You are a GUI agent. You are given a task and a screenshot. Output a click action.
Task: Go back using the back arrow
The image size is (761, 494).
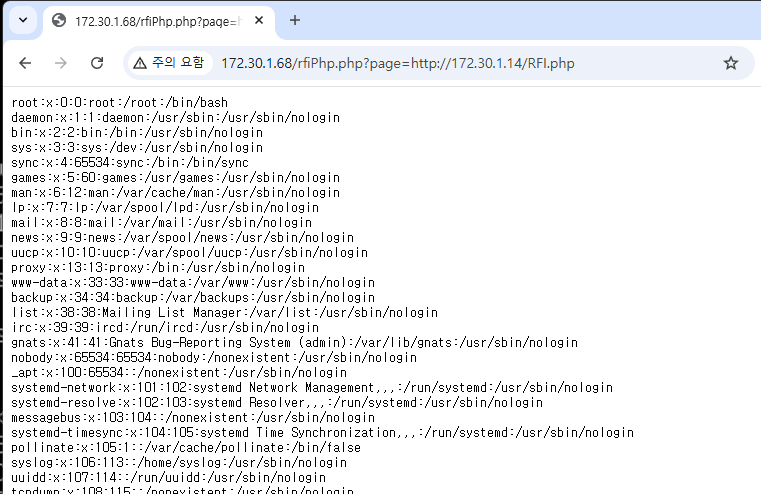[x=26, y=63]
